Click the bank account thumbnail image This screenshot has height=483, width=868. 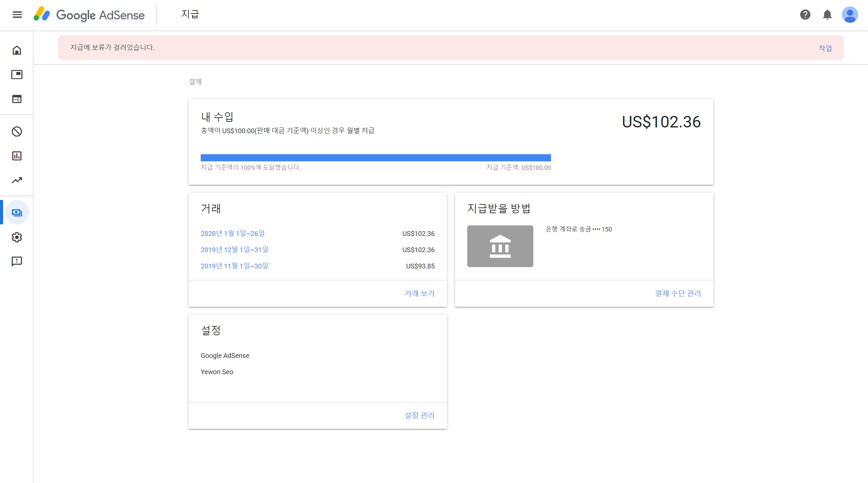pos(500,246)
